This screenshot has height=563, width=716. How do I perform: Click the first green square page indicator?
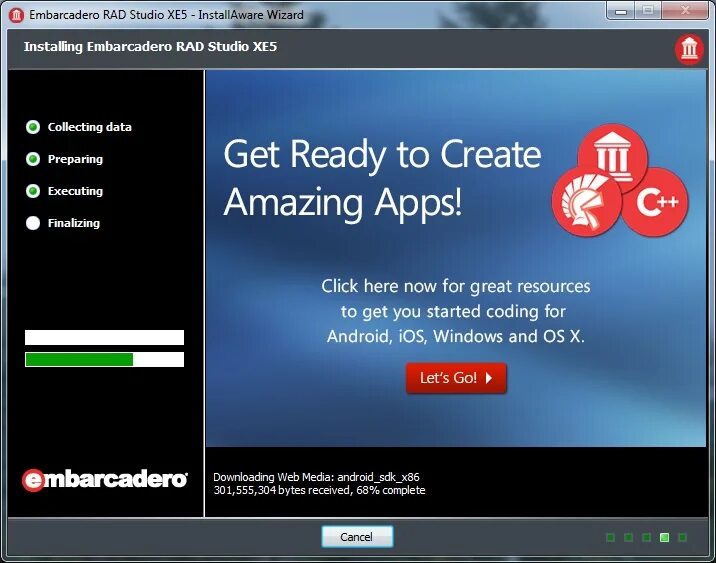coord(611,537)
